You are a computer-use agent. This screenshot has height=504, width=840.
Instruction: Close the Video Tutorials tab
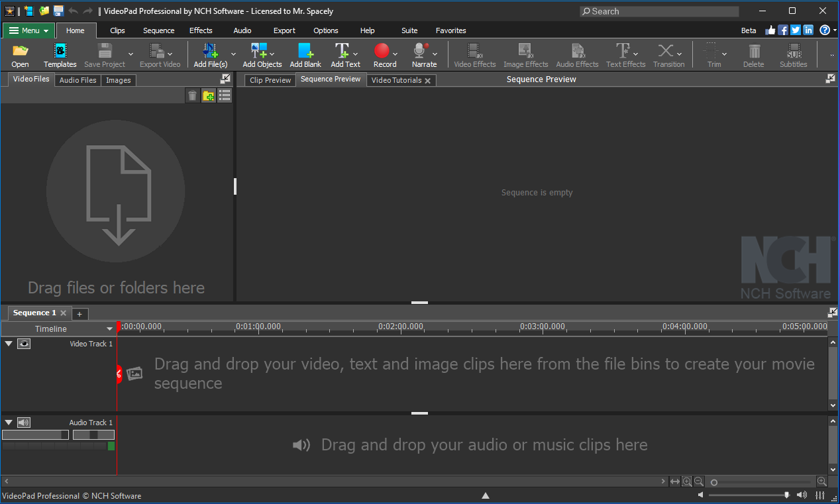tap(427, 81)
